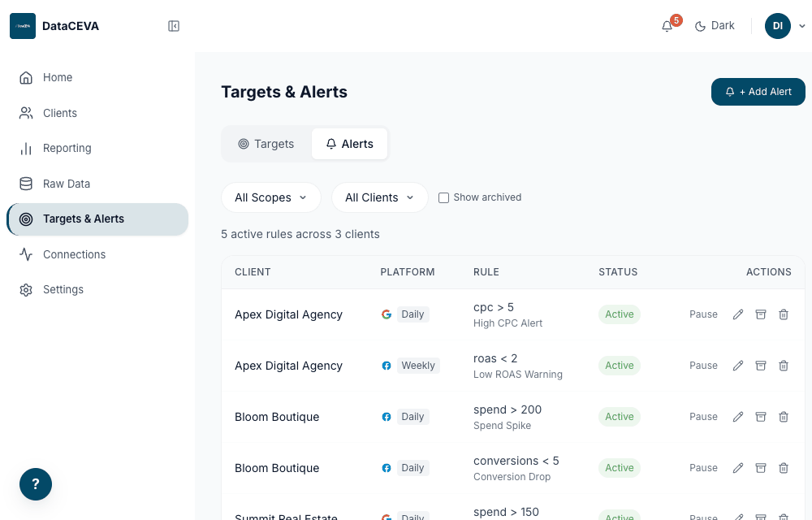
Task: Click the ACTIONS column header
Action: (768, 272)
